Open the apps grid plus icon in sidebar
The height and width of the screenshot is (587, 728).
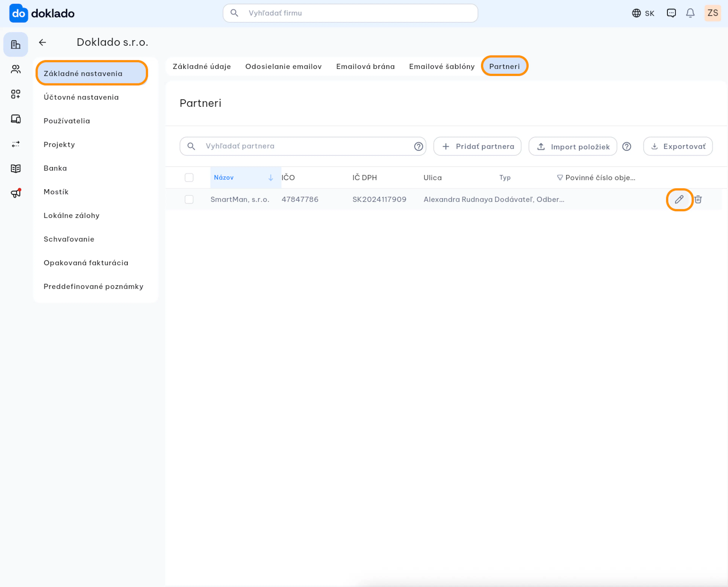tap(16, 94)
